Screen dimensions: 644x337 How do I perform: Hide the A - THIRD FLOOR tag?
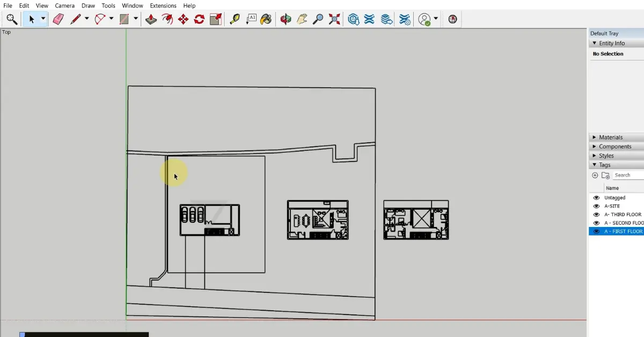pos(596,214)
